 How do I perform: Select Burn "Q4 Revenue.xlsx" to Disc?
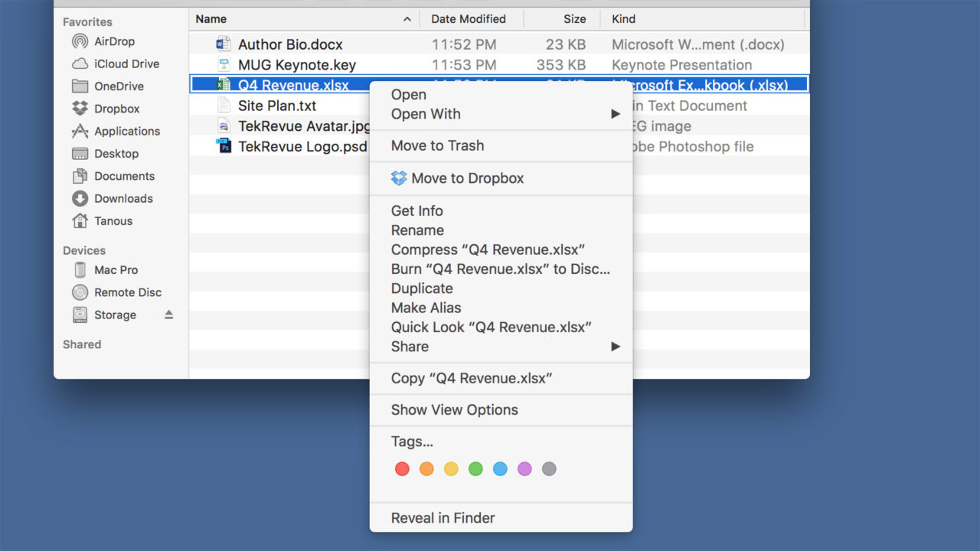[x=501, y=269]
